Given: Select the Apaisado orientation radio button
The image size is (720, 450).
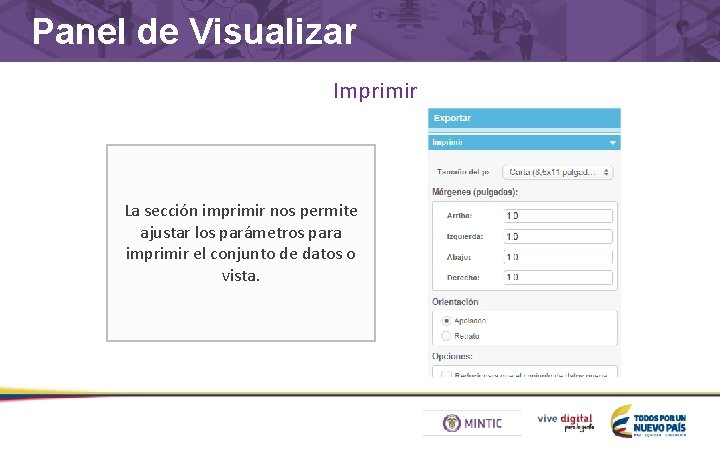Looking at the screenshot, I should [446, 321].
